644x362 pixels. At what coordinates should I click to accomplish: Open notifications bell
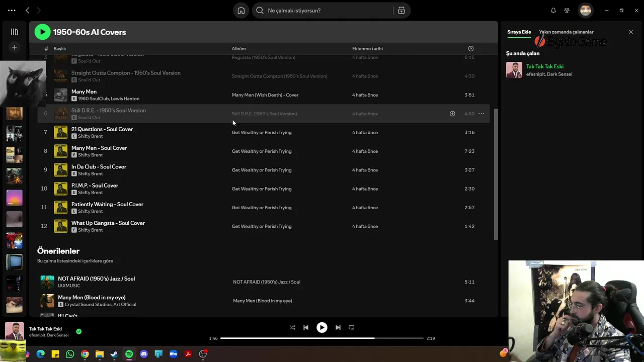click(553, 11)
